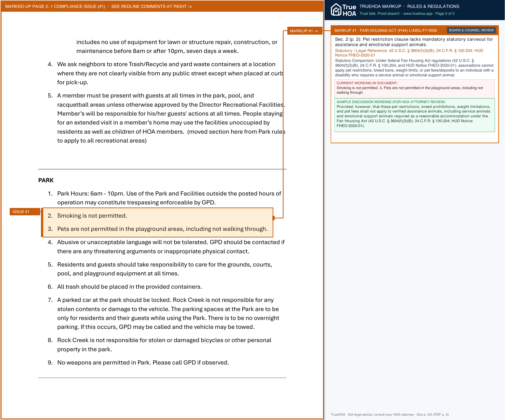
Task: Click the TrueHOA house logo icon
Action: pos(336,10)
